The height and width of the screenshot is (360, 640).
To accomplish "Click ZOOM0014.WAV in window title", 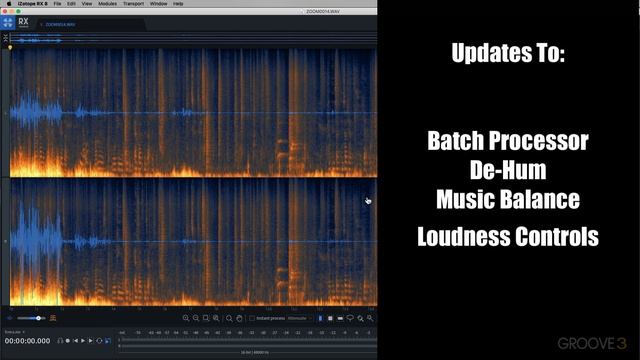I will click(x=323, y=11).
